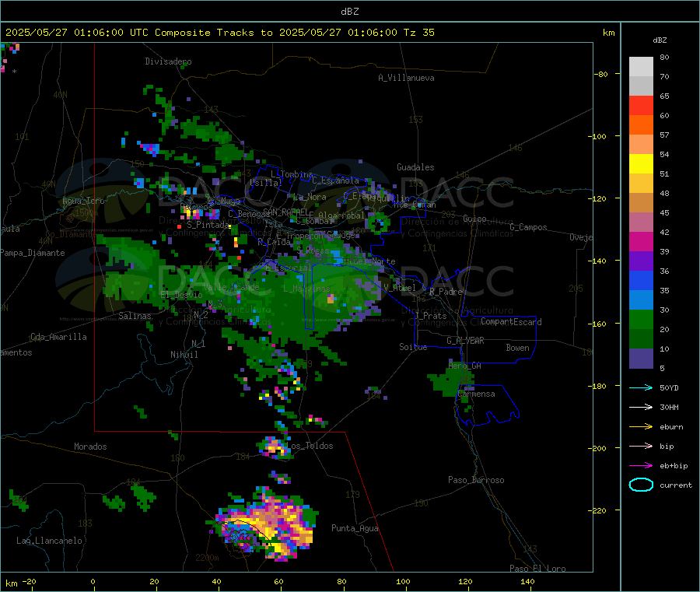Click the 'Pampa_Diamante' map label
The height and width of the screenshot is (592, 700).
tap(32, 253)
